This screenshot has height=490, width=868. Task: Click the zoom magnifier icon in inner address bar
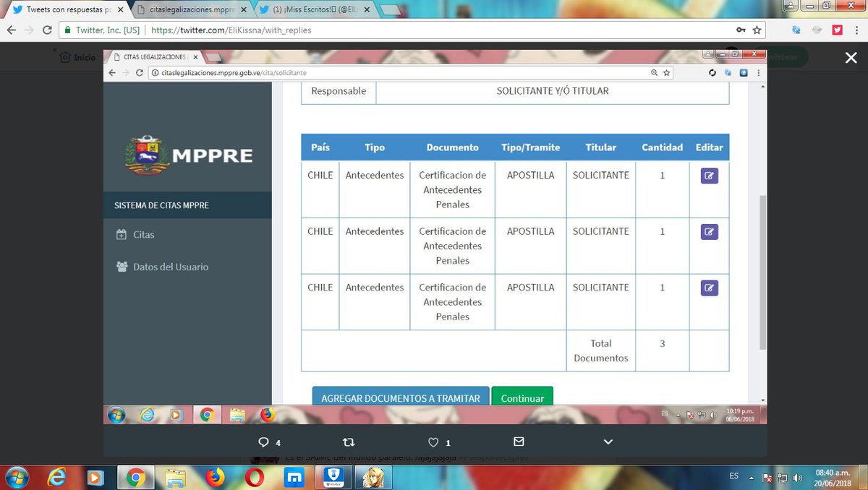coord(654,73)
